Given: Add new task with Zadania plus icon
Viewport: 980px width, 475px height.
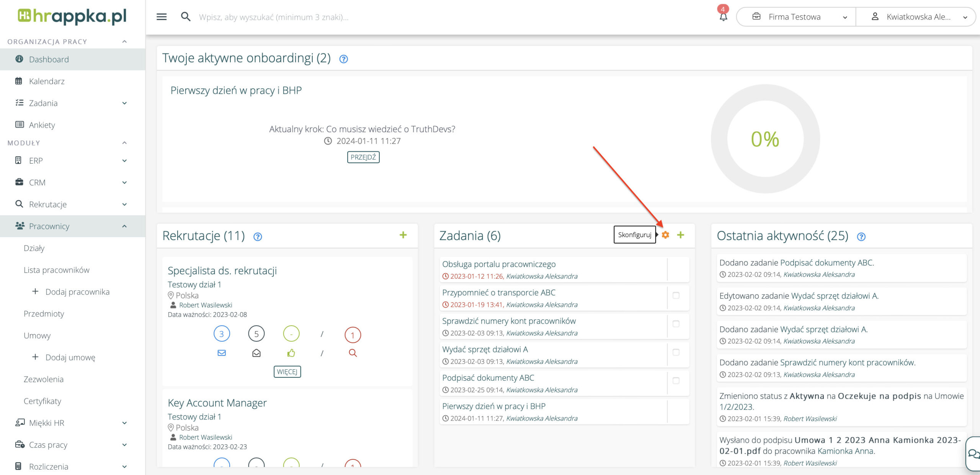Looking at the screenshot, I should (x=680, y=235).
